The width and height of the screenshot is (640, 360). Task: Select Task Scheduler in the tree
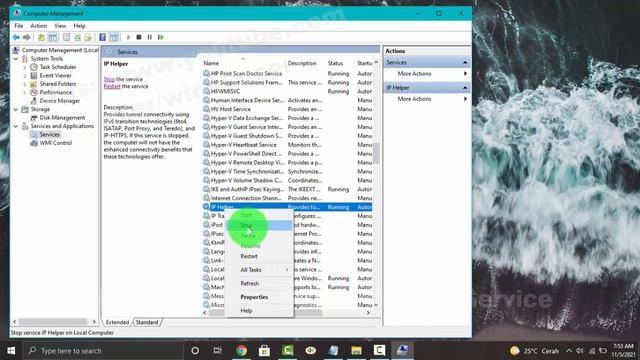(58, 67)
